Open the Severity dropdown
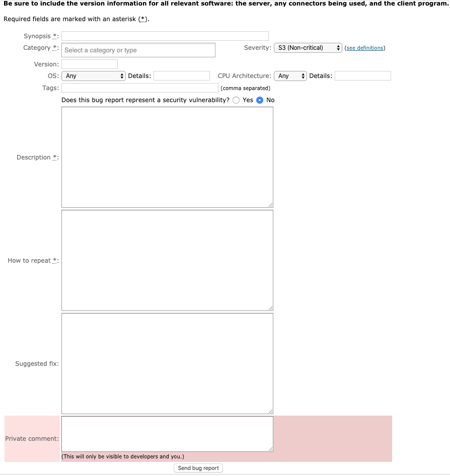 click(x=308, y=48)
